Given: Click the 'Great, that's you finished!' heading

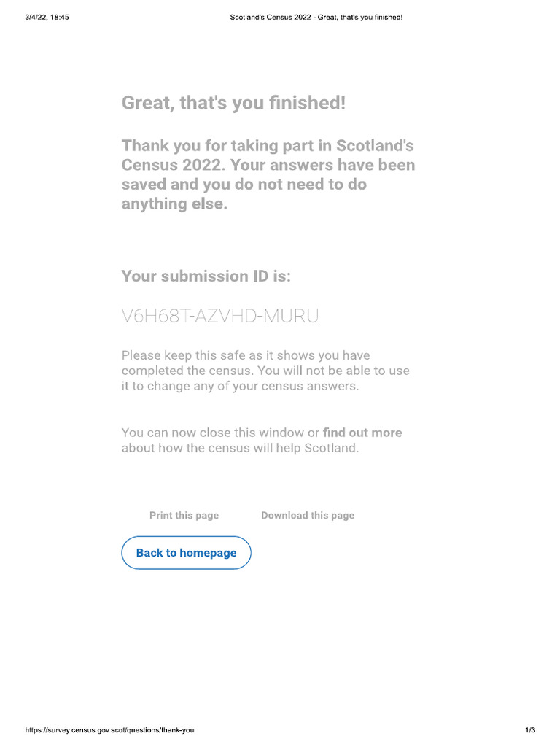Looking at the screenshot, I should pyautogui.click(x=233, y=103).
